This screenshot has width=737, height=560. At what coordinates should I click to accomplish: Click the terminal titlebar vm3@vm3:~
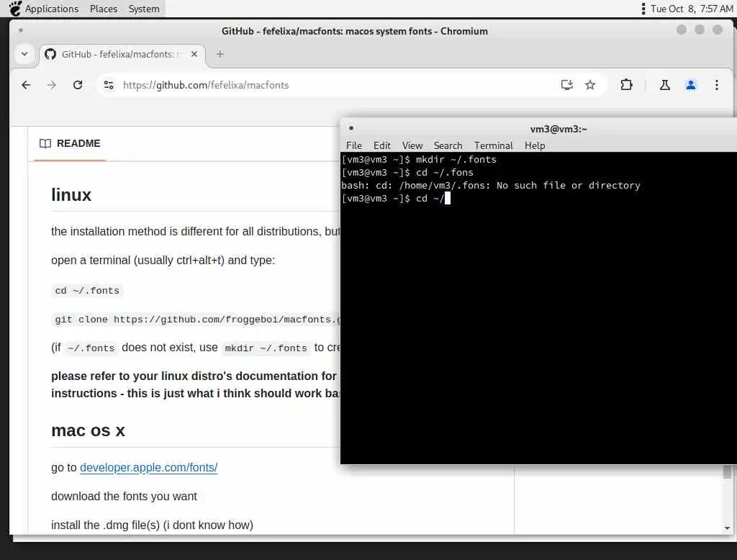[559, 129]
